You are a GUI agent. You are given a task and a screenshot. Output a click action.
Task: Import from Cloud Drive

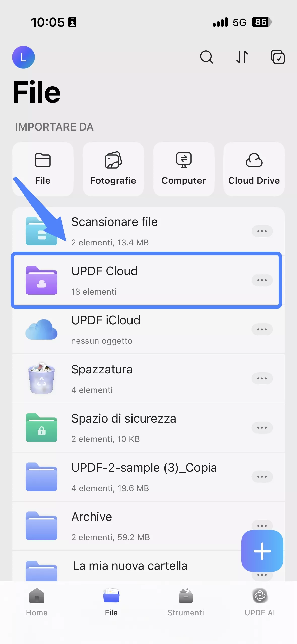(254, 168)
